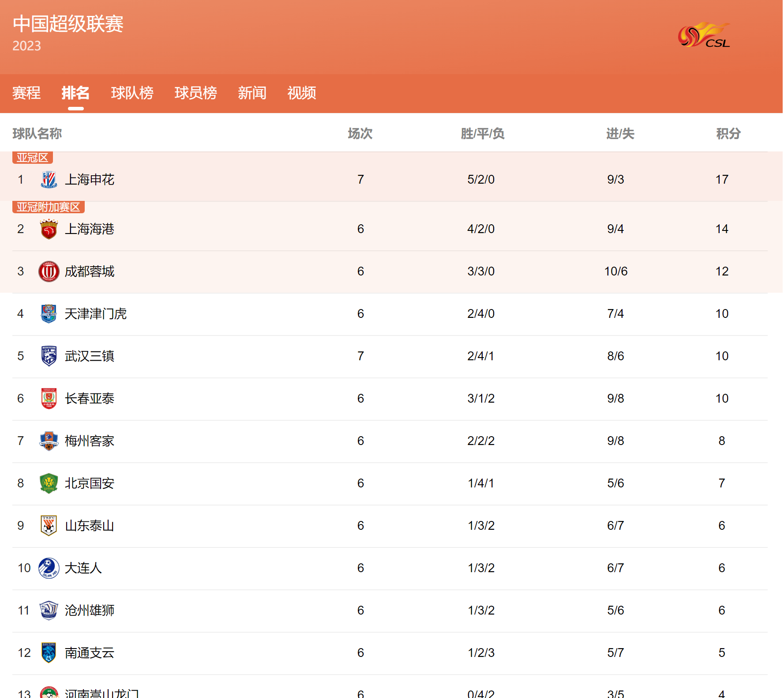Open the 天津津门虎 team name link
The width and height of the screenshot is (784, 698).
(x=96, y=314)
